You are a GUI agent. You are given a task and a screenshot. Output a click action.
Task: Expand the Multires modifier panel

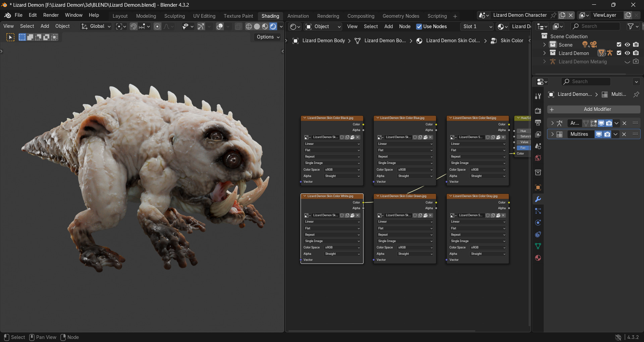click(x=552, y=134)
